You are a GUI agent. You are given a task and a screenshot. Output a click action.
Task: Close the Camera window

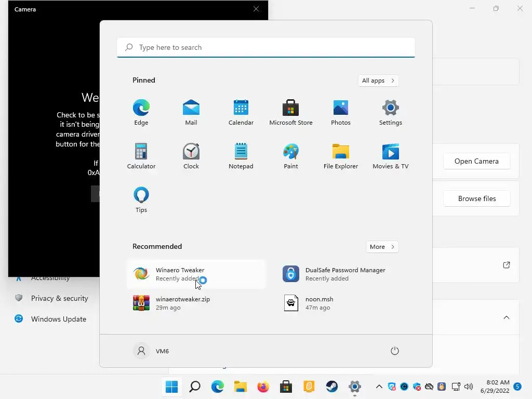[x=256, y=9]
